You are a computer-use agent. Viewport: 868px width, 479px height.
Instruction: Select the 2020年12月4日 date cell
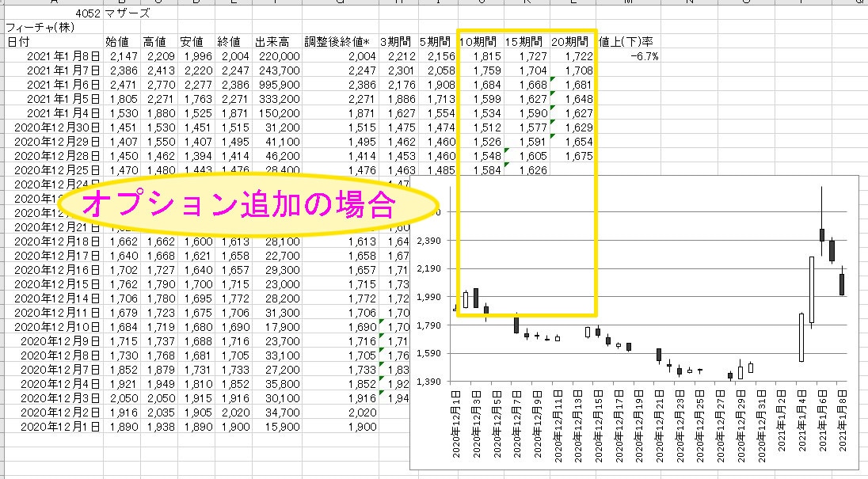click(x=54, y=384)
